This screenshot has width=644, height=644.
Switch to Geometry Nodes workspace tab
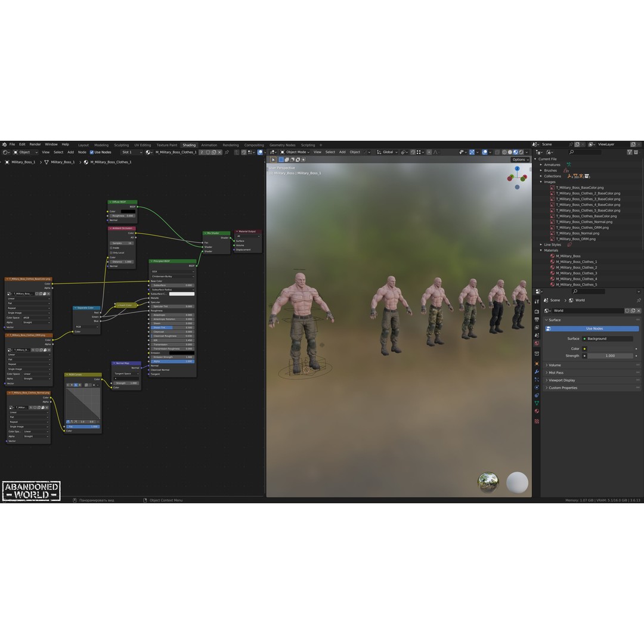pyautogui.click(x=283, y=145)
